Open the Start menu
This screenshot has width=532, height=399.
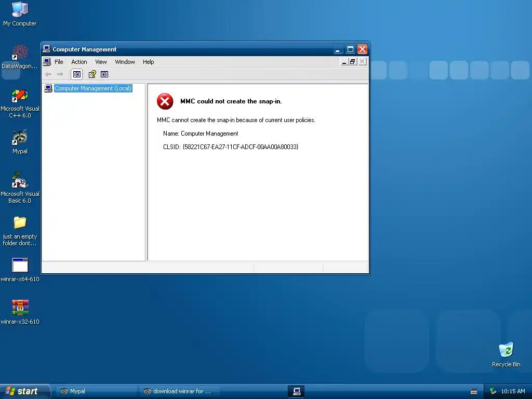coord(24,391)
